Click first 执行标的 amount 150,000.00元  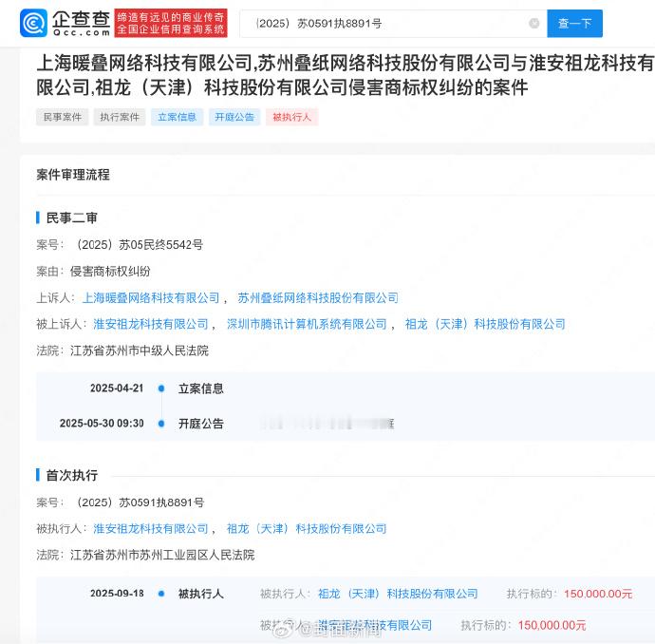click(x=598, y=594)
